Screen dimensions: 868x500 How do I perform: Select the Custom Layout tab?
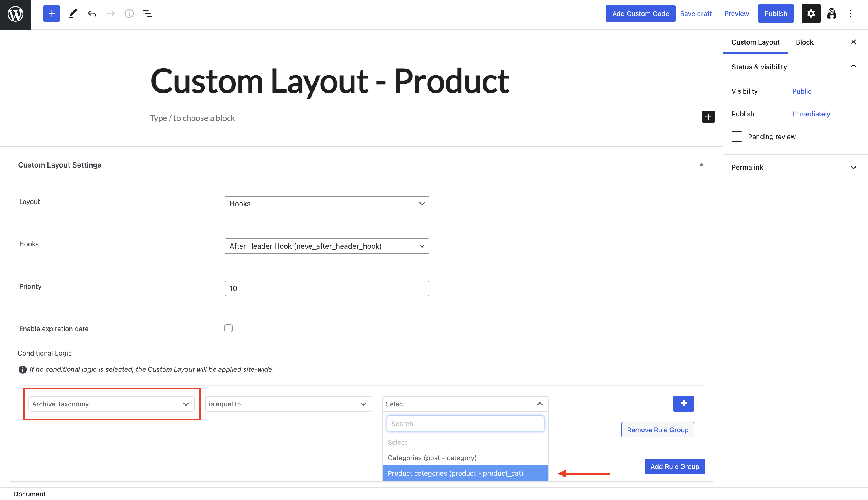point(755,42)
